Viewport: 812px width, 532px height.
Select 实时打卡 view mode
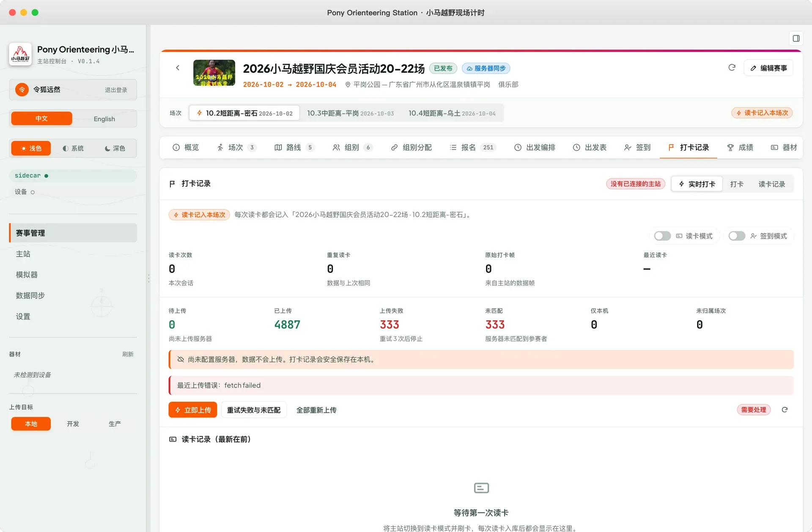pos(697,184)
